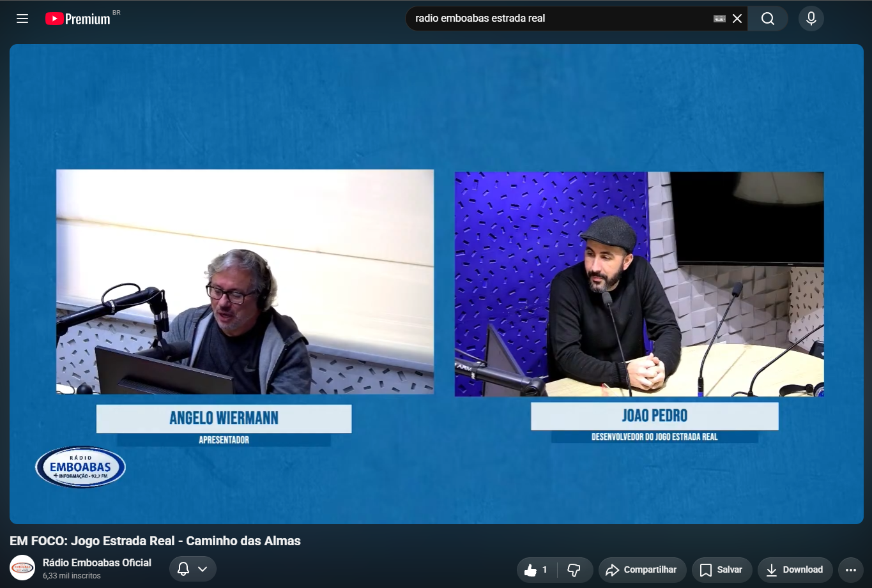
Task: Run search with the magnifier button
Action: [x=768, y=19]
